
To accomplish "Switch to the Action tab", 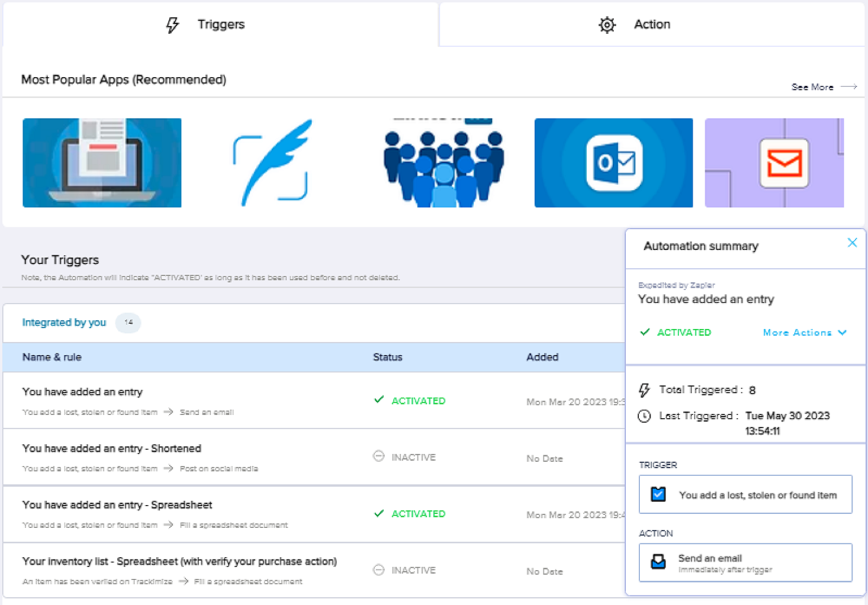I will 652,24.
